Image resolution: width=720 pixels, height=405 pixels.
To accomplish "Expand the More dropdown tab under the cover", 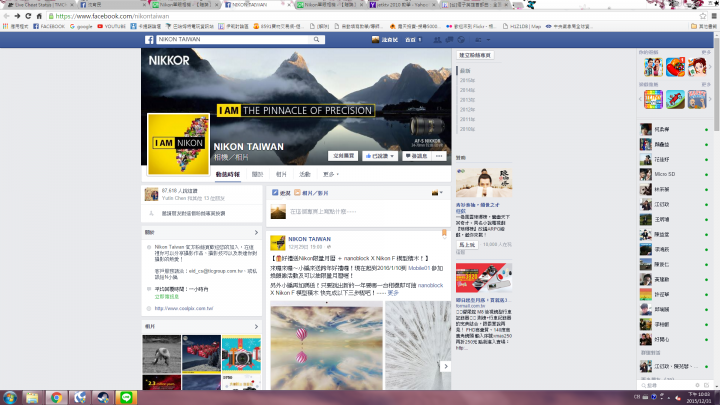I will pos(331,174).
